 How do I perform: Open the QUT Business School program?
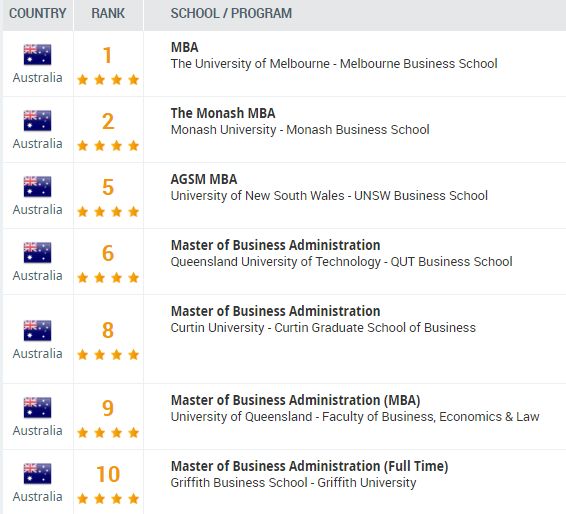[275, 245]
